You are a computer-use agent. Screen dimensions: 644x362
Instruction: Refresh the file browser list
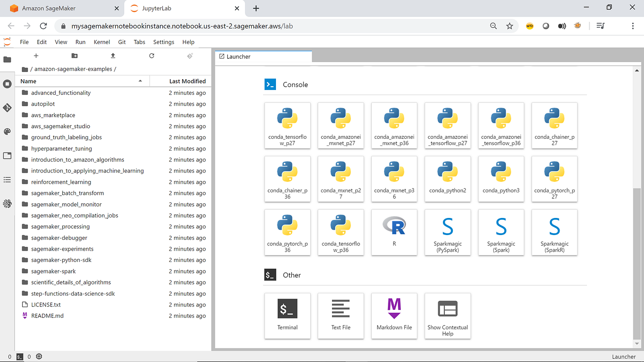click(151, 55)
